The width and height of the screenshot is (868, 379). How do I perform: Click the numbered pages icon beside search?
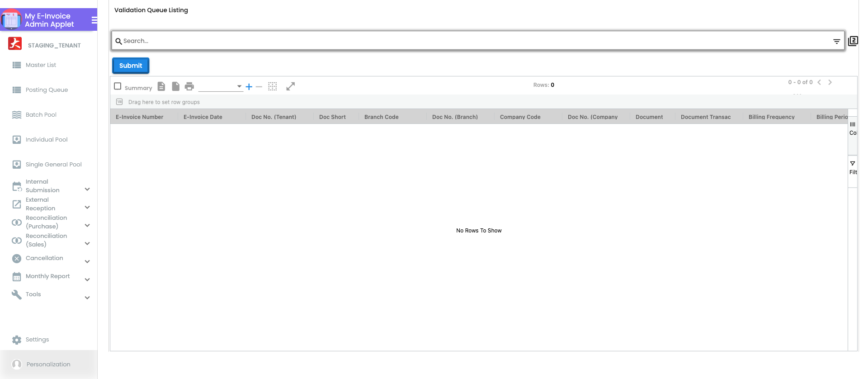853,41
